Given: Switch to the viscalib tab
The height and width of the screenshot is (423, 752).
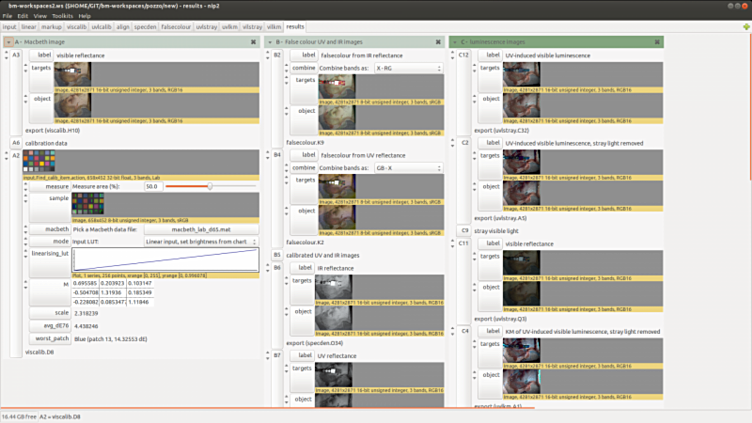Looking at the screenshot, I should click(77, 27).
